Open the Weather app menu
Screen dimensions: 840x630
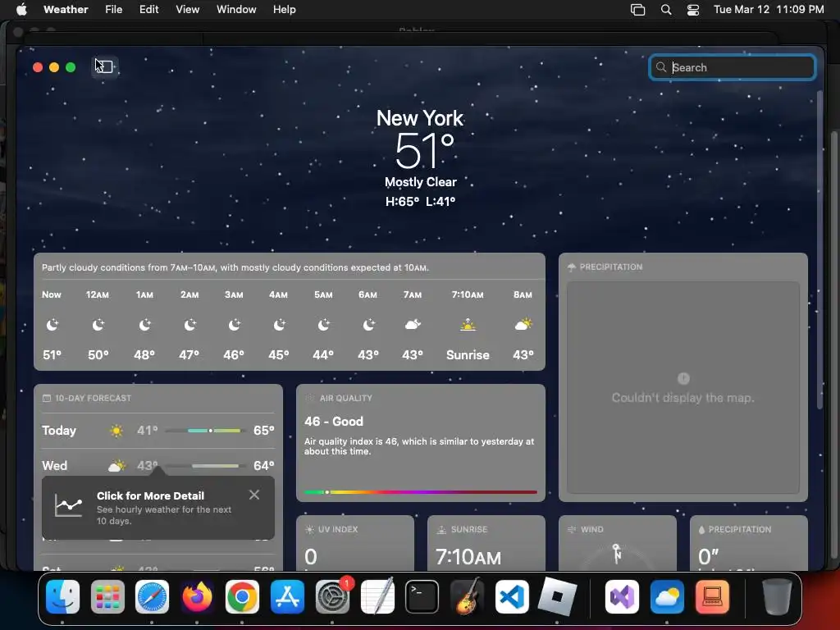[x=66, y=9]
